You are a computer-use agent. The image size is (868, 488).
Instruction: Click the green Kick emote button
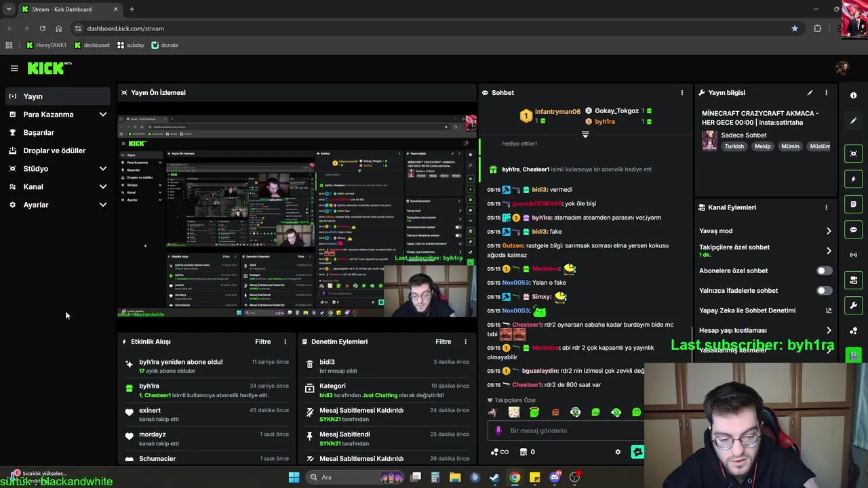[637, 452]
